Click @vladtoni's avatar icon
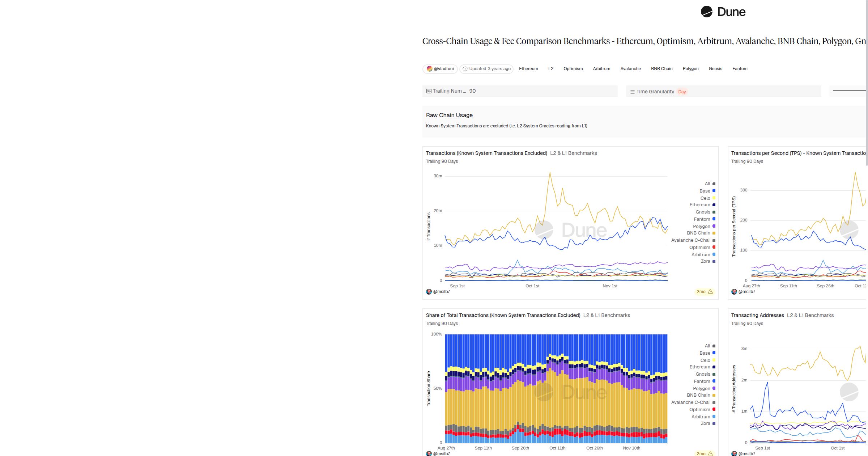868x456 pixels. [430, 69]
